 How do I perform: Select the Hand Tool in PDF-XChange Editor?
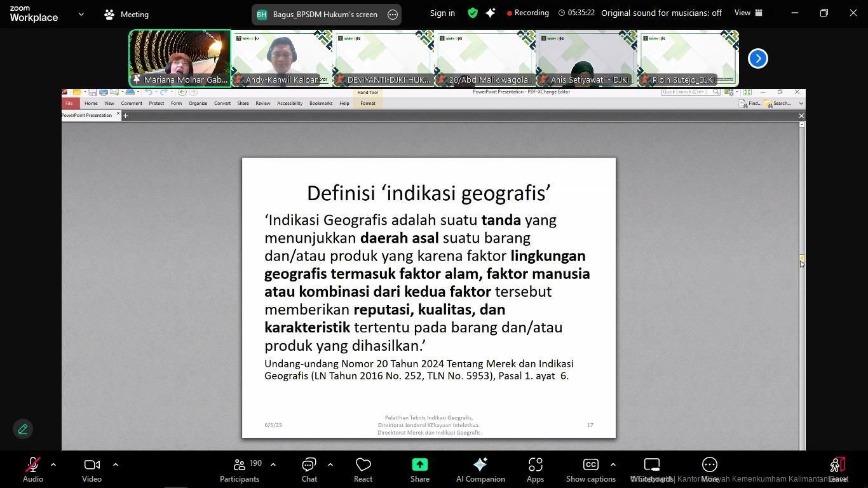(367, 92)
